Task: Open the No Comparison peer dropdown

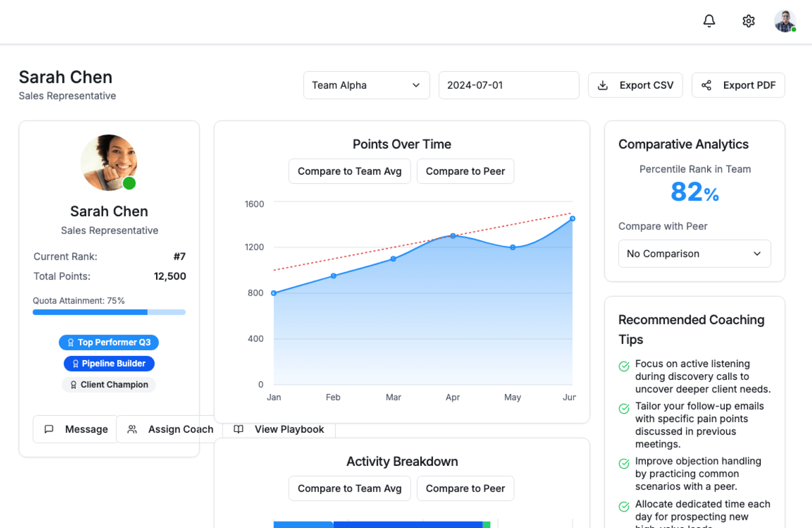Action: pyautogui.click(x=694, y=254)
